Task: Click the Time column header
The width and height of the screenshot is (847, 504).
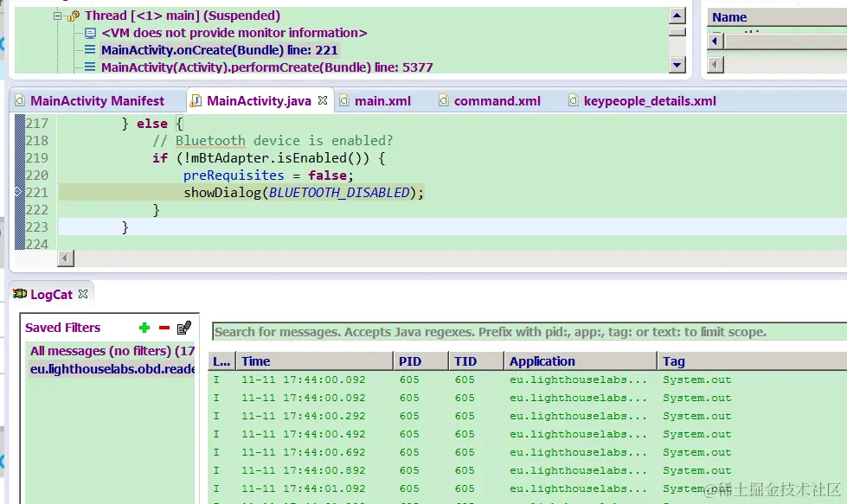Action: [x=314, y=361]
